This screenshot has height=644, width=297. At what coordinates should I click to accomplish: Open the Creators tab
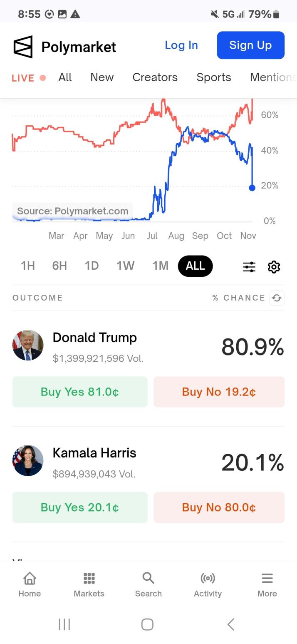point(155,77)
